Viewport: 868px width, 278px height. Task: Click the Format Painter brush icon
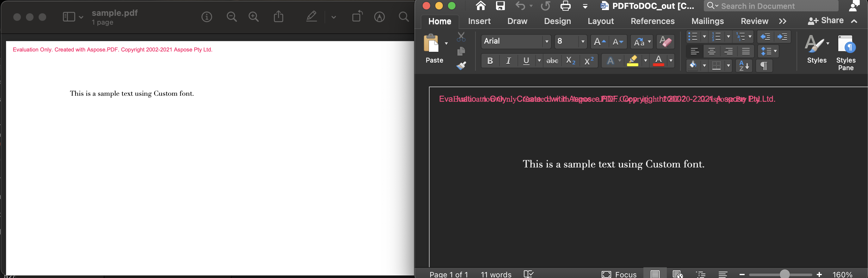pyautogui.click(x=461, y=66)
